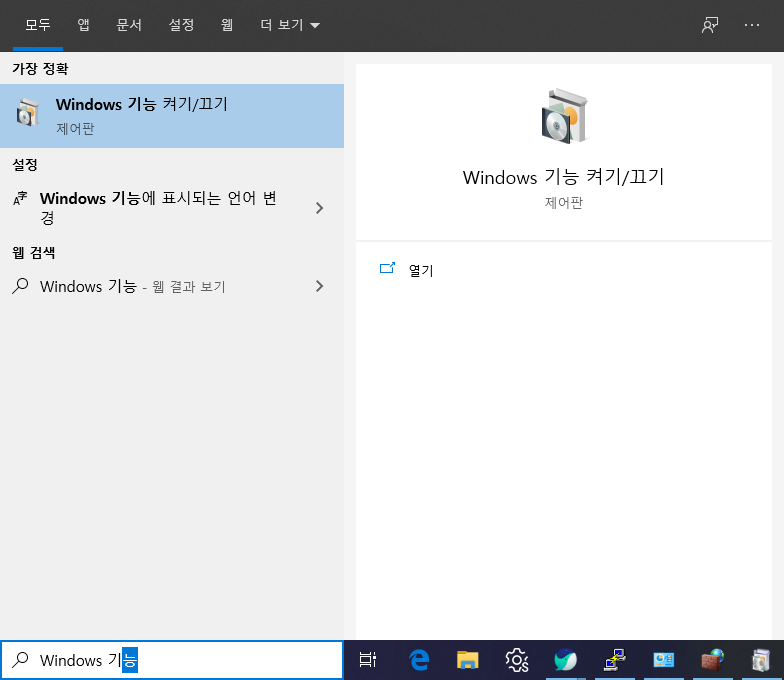
Task: Expand arrow for the web search result
Action: tap(320, 286)
